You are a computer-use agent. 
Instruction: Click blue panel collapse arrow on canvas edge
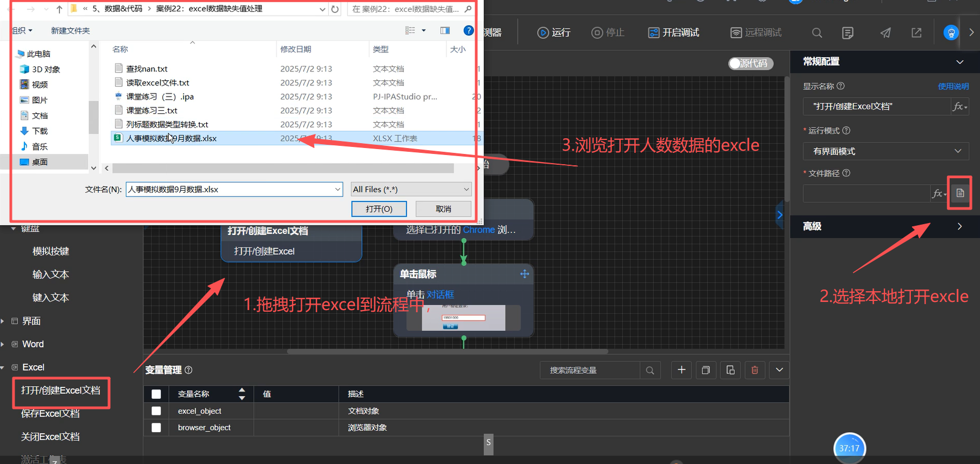pyautogui.click(x=780, y=215)
